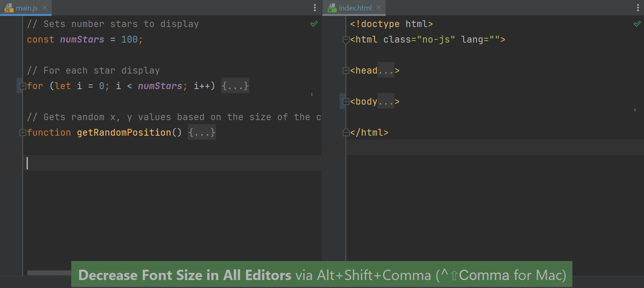Switch to the index.html editor tab
This screenshot has height=288, width=644.
(355, 8)
